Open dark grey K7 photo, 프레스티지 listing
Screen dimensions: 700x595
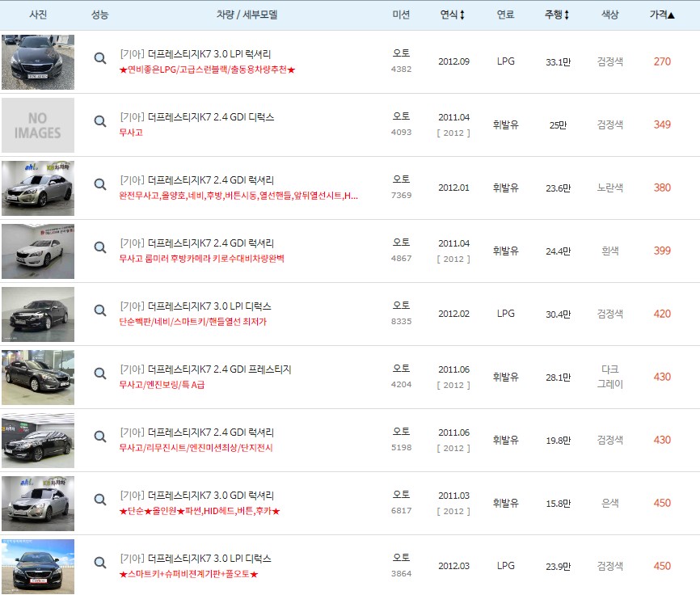click(x=38, y=378)
